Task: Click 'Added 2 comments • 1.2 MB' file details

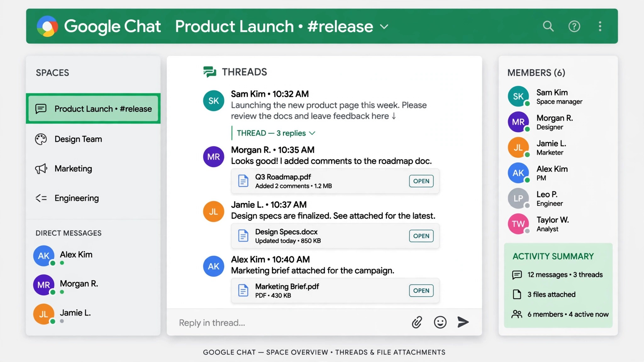Action: point(293,186)
